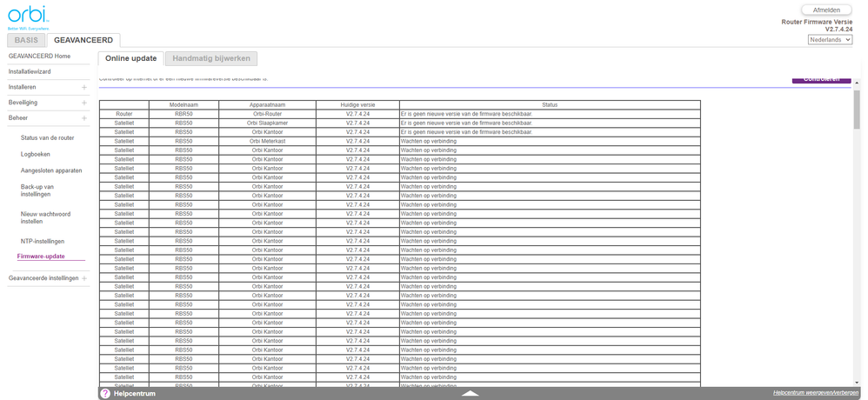868x400 pixels.
Task: Select the Orbi Slaapkamer cell
Action: click(x=267, y=123)
